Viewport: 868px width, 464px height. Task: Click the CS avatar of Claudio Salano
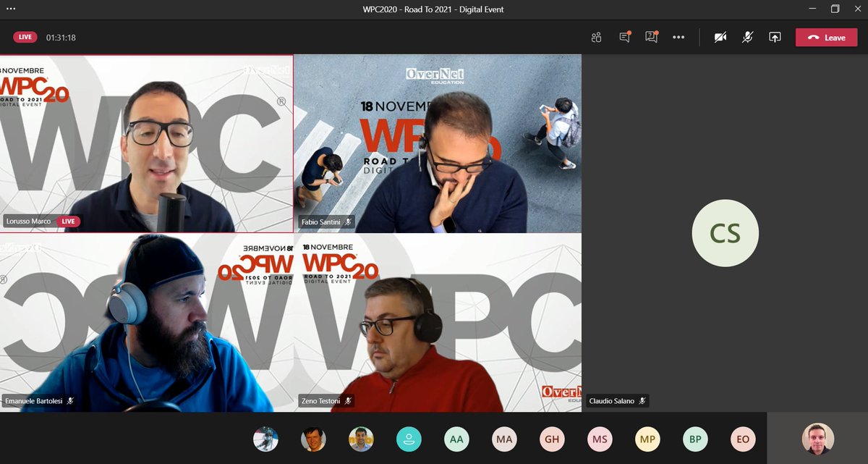pyautogui.click(x=725, y=233)
